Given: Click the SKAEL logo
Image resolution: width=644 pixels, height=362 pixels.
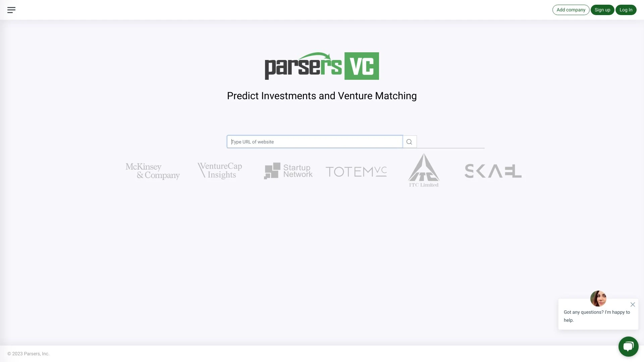Looking at the screenshot, I should click(493, 170).
